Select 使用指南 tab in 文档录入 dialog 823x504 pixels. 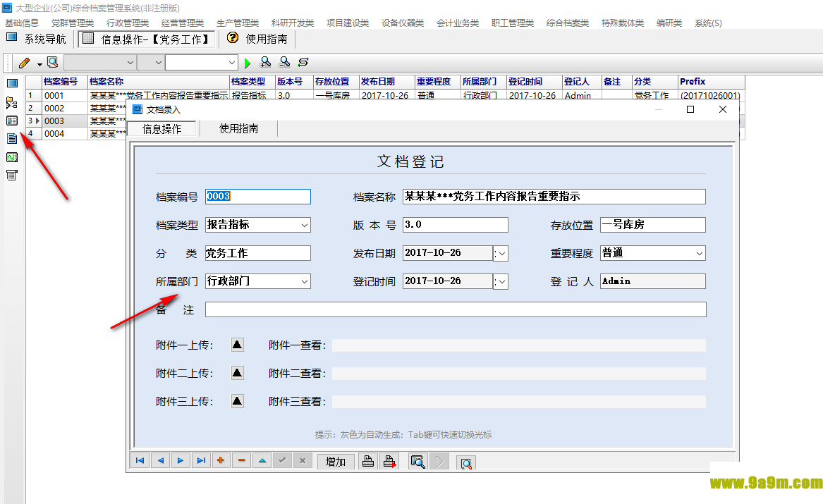pyautogui.click(x=238, y=128)
